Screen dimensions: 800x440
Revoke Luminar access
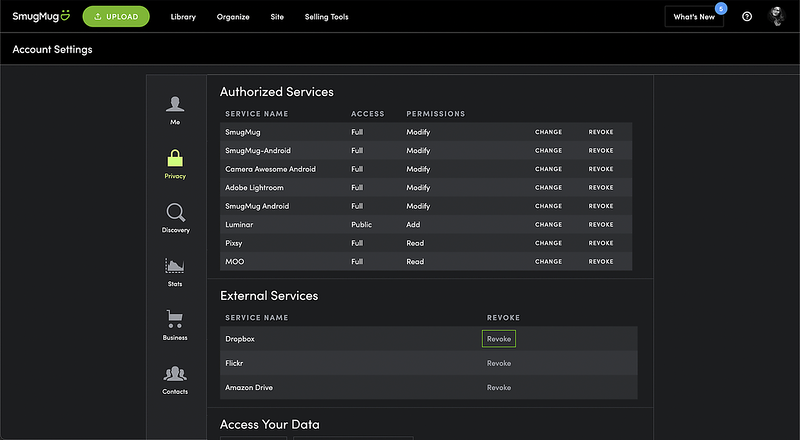601,225
